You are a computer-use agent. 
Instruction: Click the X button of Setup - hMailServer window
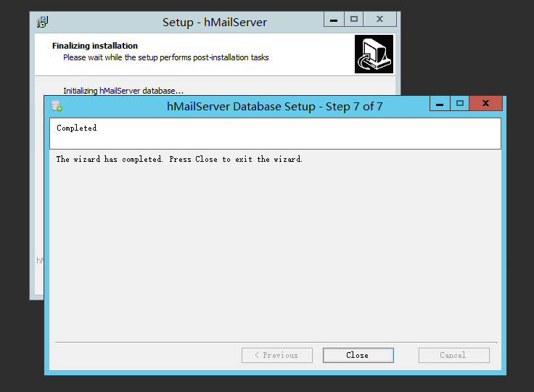[380, 19]
